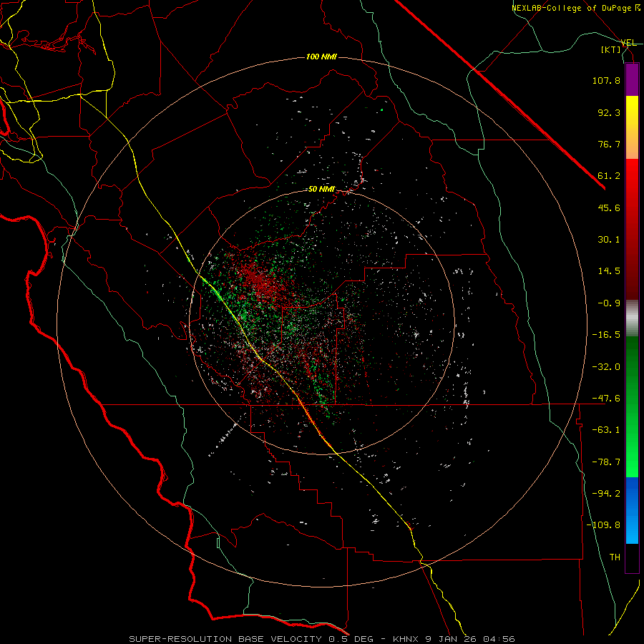Click the -63.1 velocity scale value
This screenshot has width=644, height=644.
pos(606,430)
